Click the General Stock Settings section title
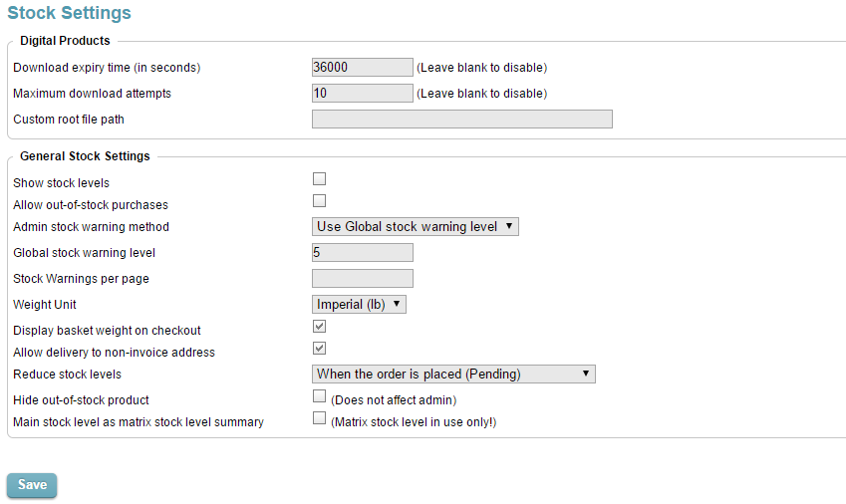Screen dimensions: 846x504 85,156
